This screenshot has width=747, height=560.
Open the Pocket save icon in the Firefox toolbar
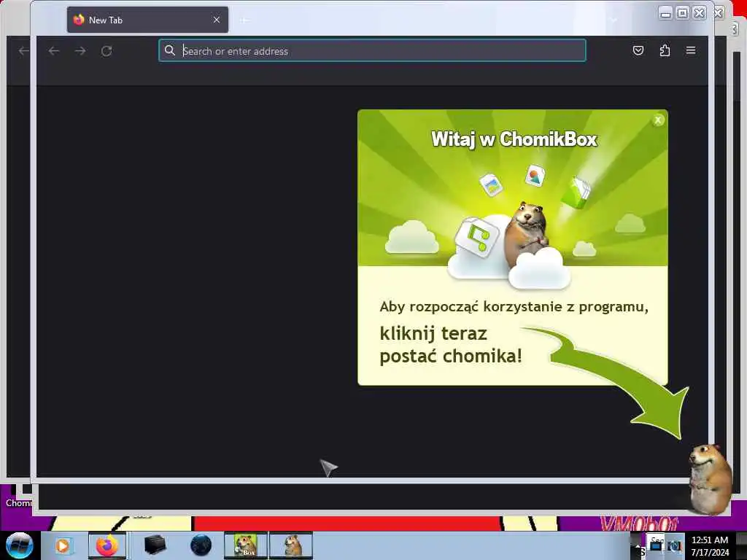[638, 50]
